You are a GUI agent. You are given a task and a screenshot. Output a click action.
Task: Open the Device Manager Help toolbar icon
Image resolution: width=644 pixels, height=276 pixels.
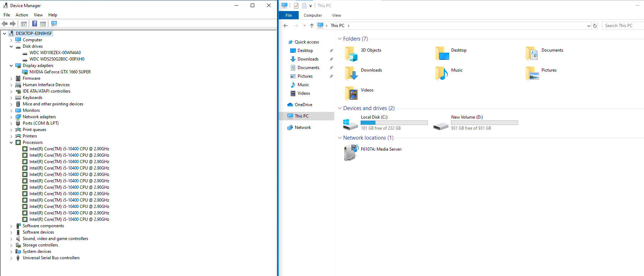pyautogui.click(x=34, y=24)
